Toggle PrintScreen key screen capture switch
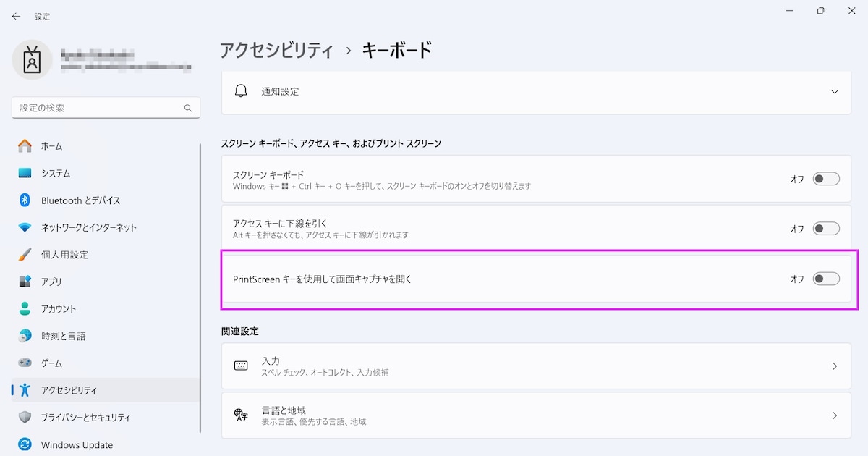 [x=826, y=279]
